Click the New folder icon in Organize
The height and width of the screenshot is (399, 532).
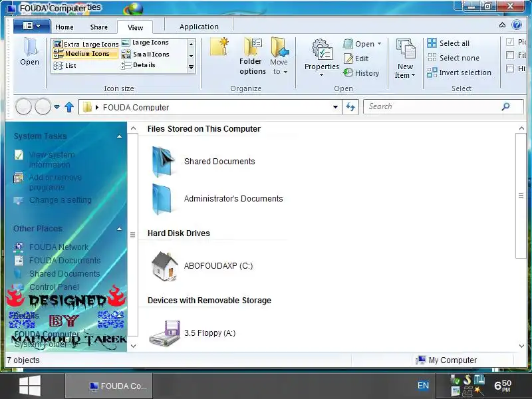tap(219, 47)
